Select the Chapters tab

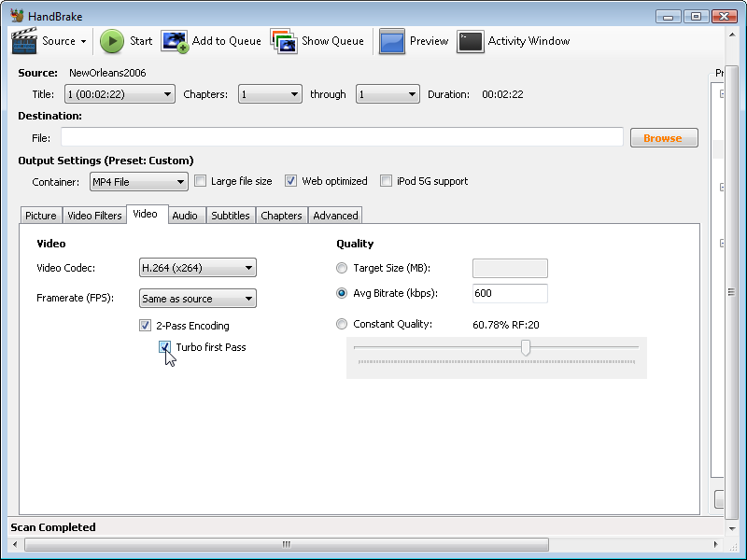(281, 215)
